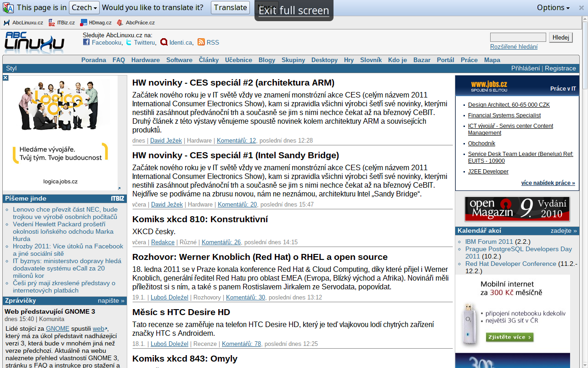Click the scrollbar up arrow
The height and width of the screenshot is (368, 588).
[585, 19]
